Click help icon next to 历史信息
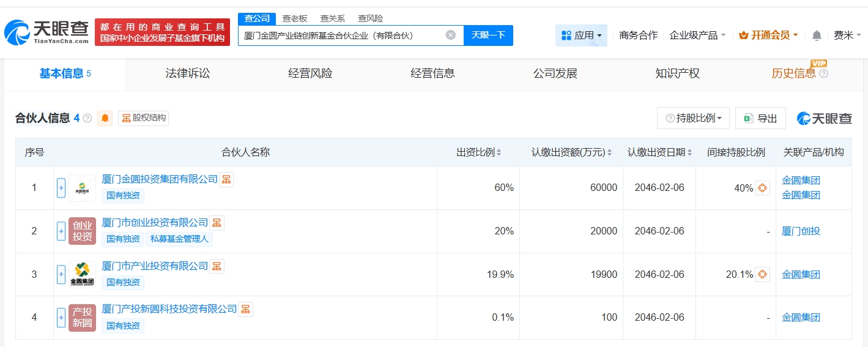868x347 pixels. click(823, 73)
